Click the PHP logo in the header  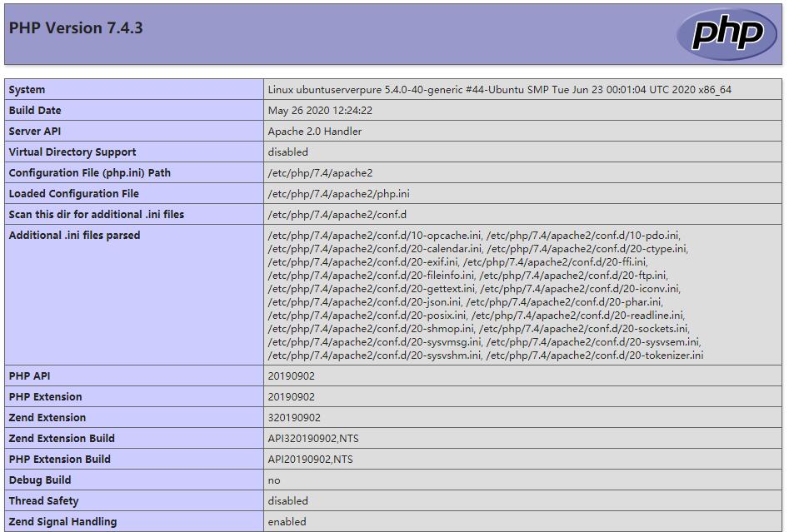pos(727,34)
